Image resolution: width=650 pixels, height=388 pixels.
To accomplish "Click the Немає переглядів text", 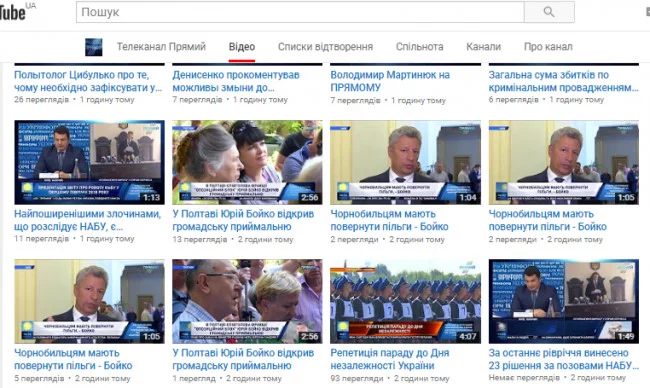I will click(524, 378).
